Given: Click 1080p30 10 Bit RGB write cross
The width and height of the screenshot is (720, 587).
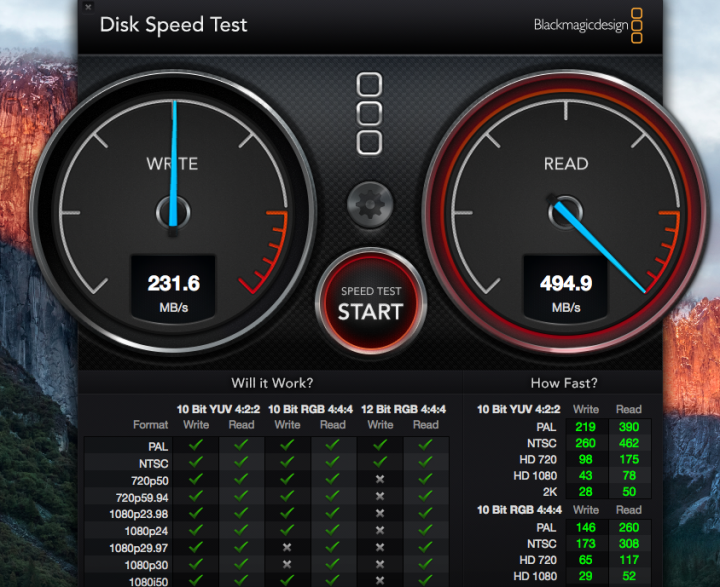Looking at the screenshot, I should click(287, 564).
